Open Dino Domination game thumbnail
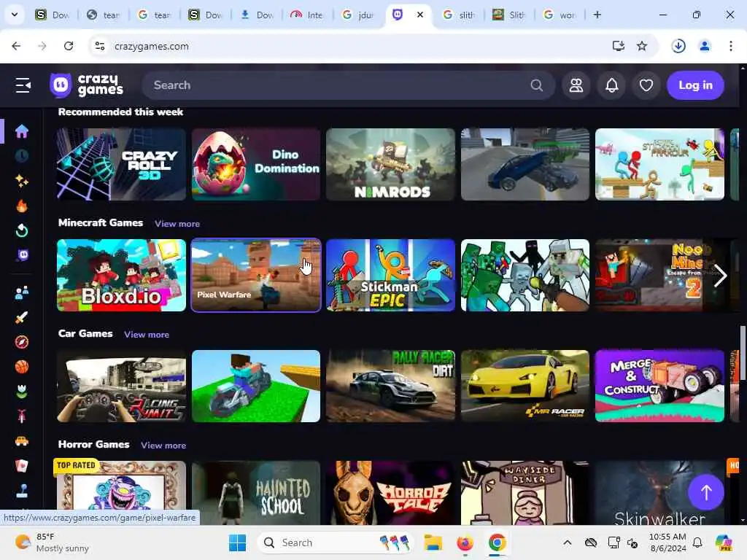 [x=256, y=164]
